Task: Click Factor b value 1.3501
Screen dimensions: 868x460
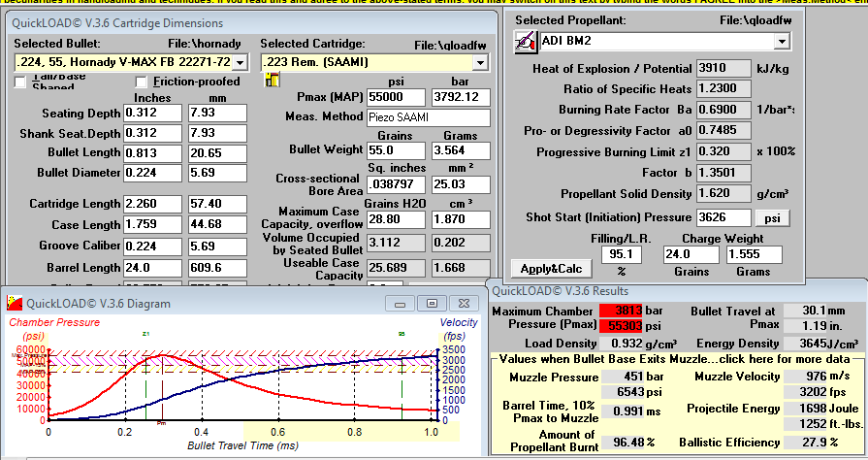Action: [x=723, y=173]
